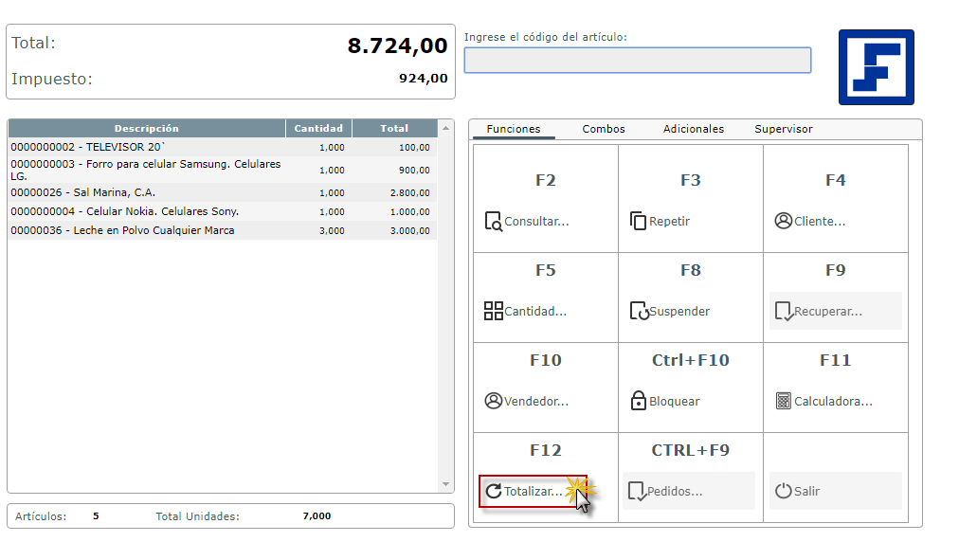
Task: Select the Supervisor tab
Action: [783, 129]
